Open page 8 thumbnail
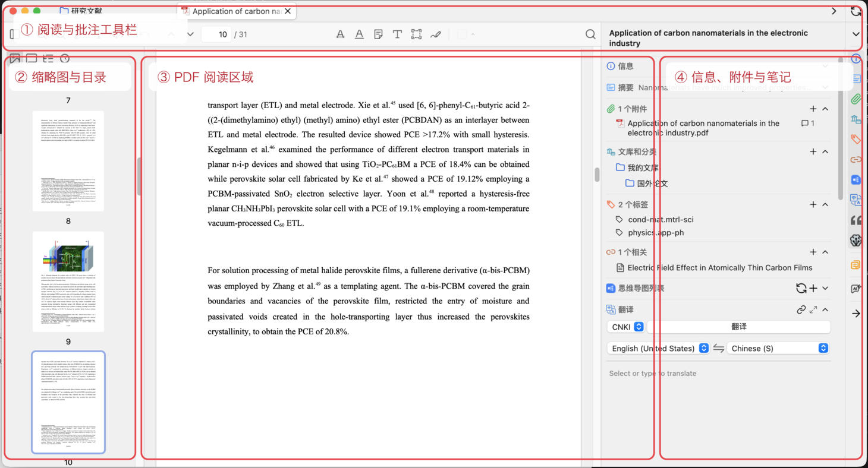Viewport: 868px width, 468px height. click(x=68, y=161)
